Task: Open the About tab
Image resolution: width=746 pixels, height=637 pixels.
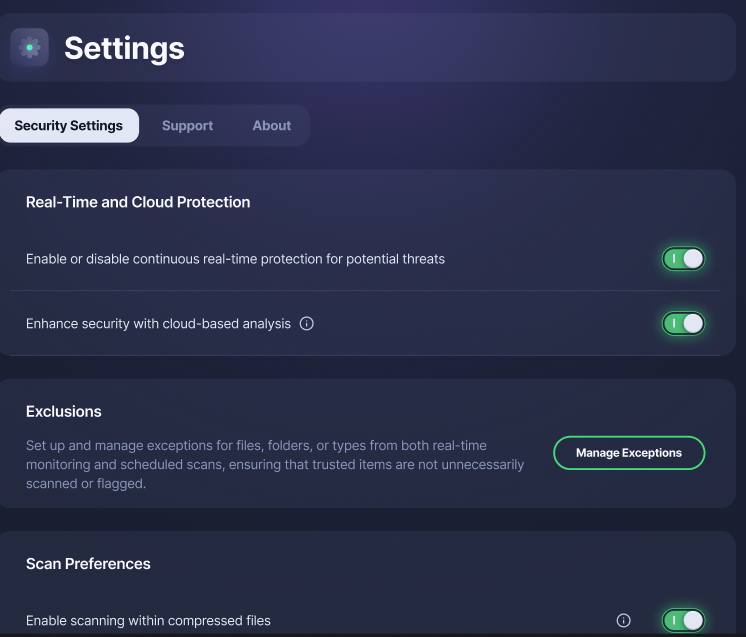Action: click(272, 126)
